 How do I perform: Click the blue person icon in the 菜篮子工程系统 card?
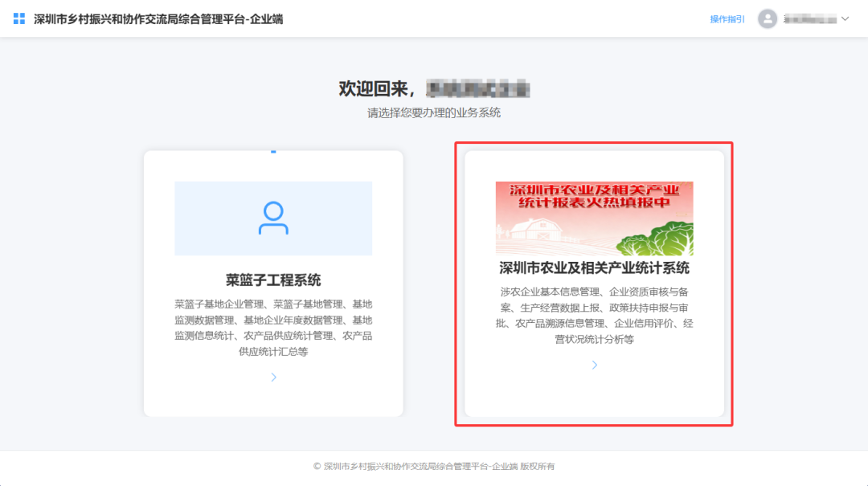(x=273, y=218)
